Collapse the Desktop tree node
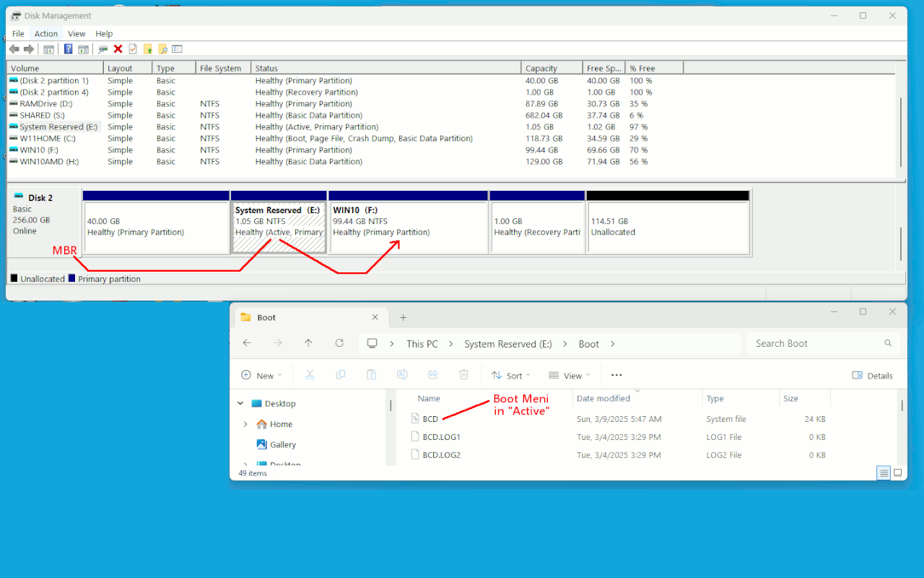 [241, 404]
